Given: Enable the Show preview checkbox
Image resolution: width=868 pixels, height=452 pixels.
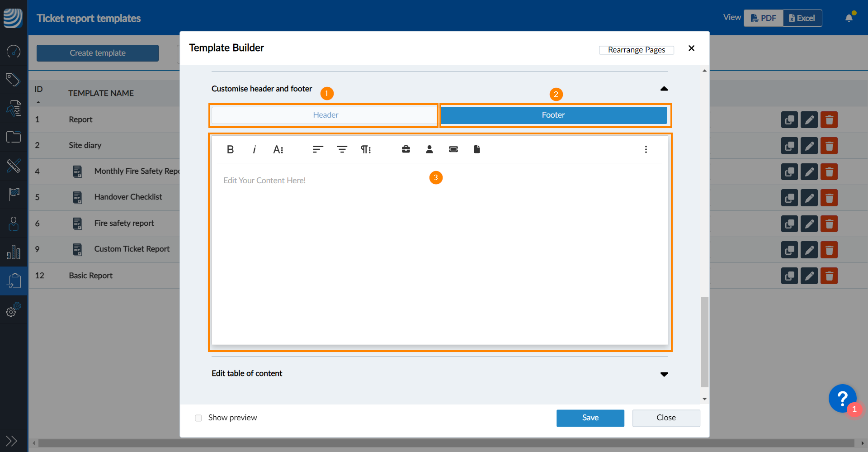Looking at the screenshot, I should tap(198, 418).
